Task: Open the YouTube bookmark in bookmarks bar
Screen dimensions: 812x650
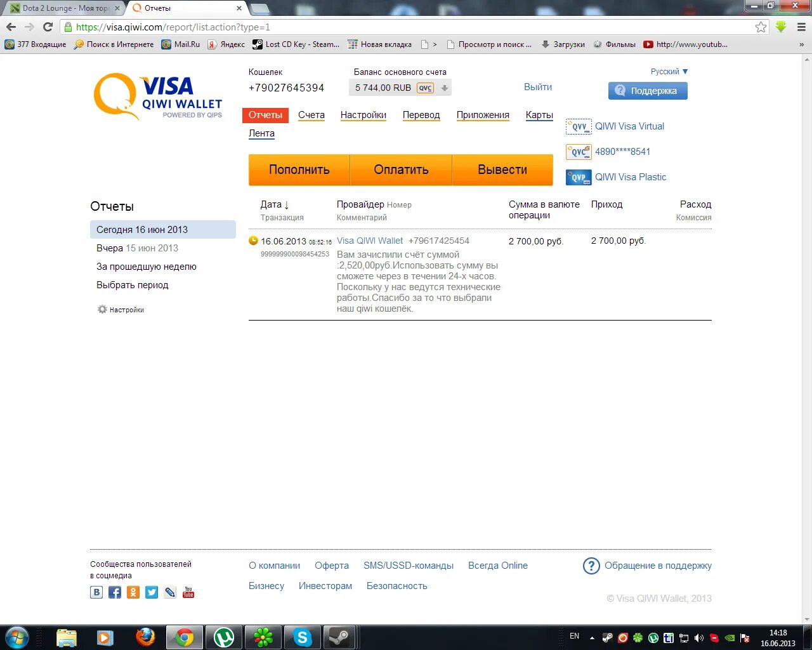Action: pyautogui.click(x=685, y=44)
